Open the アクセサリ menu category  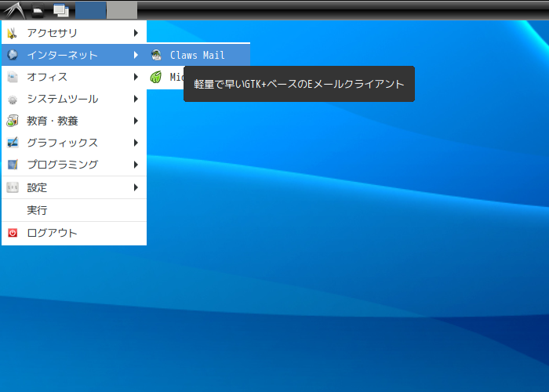coord(74,33)
